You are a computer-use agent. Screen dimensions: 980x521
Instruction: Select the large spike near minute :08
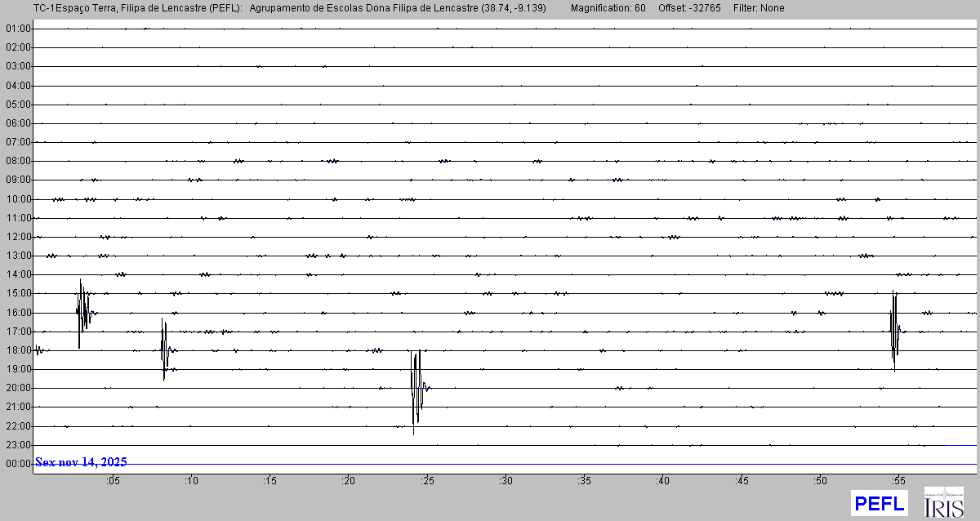coord(165,350)
